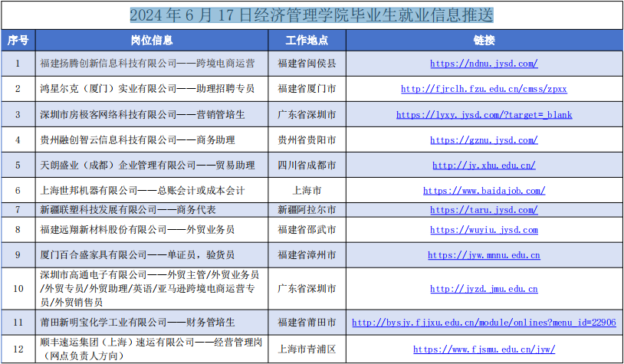
Task: Select the 序号 column header
Action: pyautogui.click(x=18, y=41)
